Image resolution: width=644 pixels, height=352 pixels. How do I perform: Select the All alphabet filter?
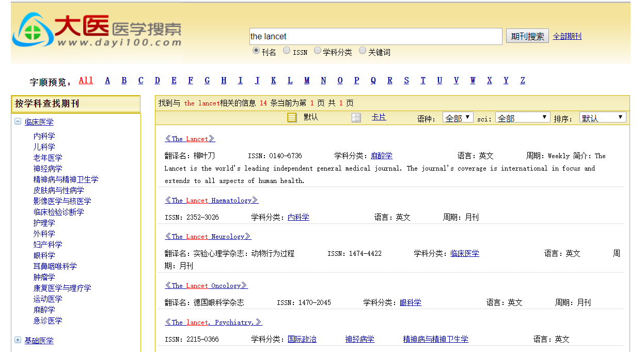pos(86,80)
